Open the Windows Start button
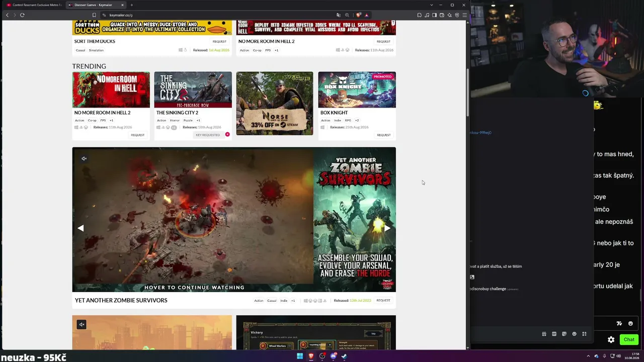The height and width of the screenshot is (362, 644). click(300, 356)
